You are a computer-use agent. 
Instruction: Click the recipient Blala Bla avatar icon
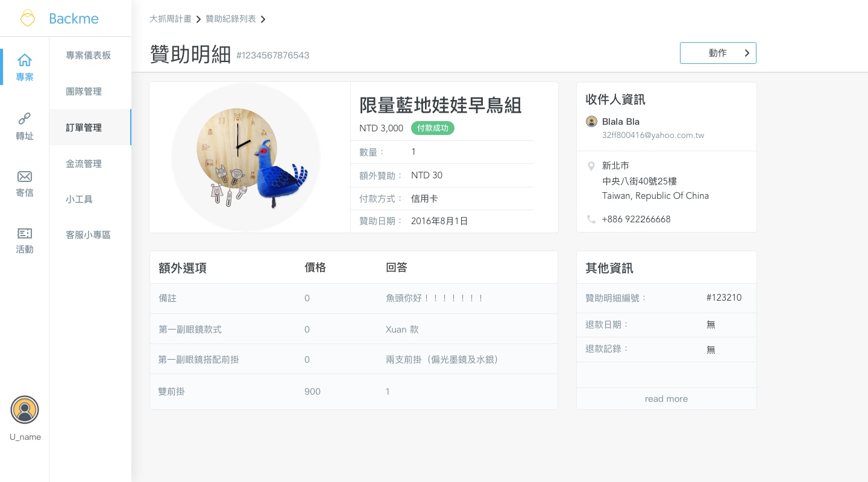[x=591, y=121]
